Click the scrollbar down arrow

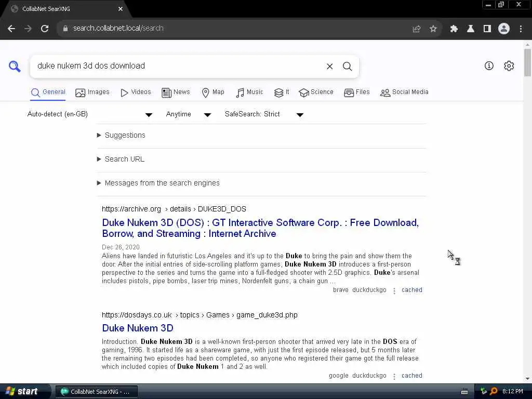[x=527, y=379]
